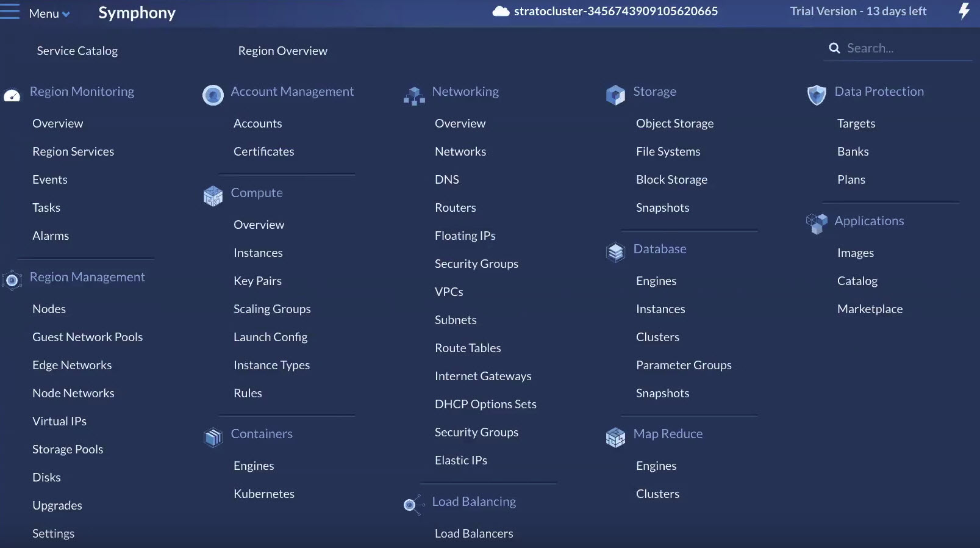Click the Load Balancing icon
Viewport: 980px width, 548px height.
(x=413, y=505)
